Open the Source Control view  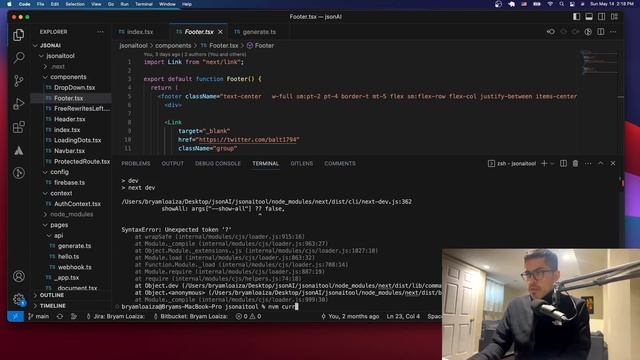click(x=18, y=80)
